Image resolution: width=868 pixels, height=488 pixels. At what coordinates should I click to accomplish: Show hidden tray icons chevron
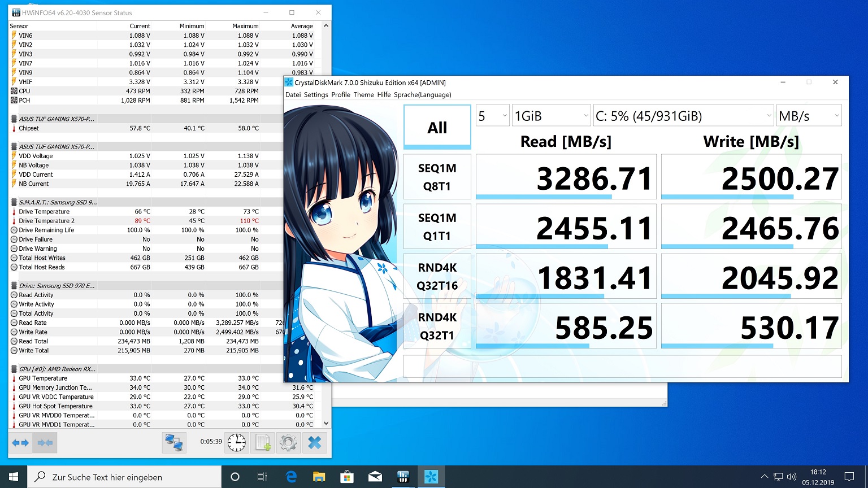pyautogui.click(x=764, y=477)
